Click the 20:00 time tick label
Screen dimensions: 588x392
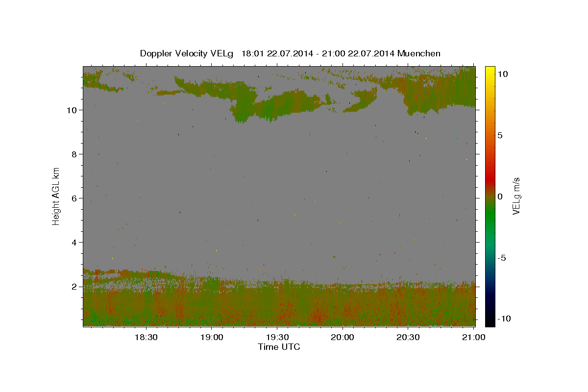[343, 337]
